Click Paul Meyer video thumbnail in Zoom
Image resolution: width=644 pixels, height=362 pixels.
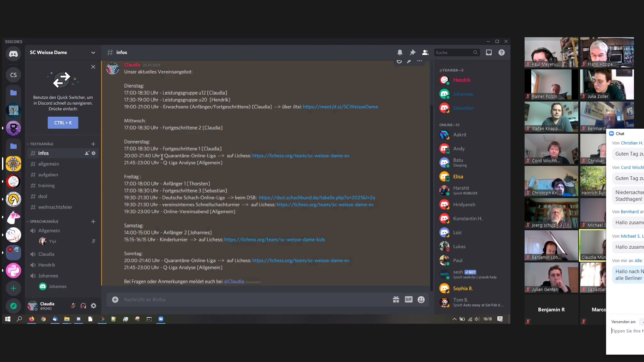551,52
